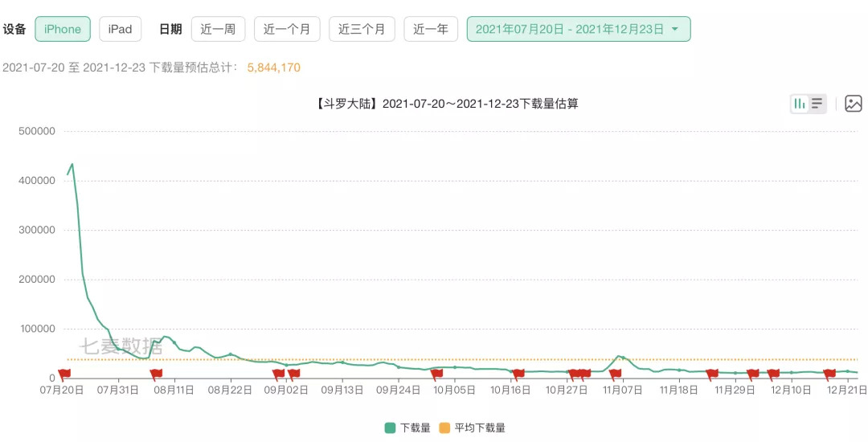Click the red flag near 12月21日

point(829,373)
